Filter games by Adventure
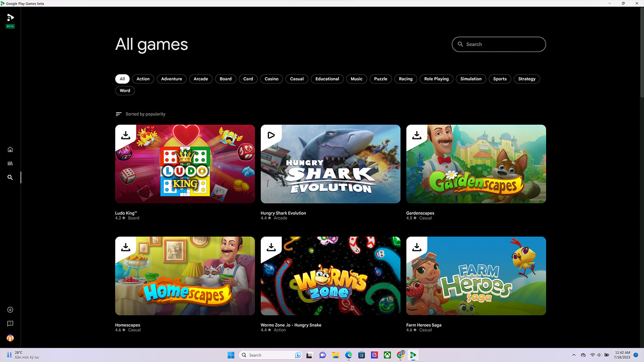 [x=171, y=79]
